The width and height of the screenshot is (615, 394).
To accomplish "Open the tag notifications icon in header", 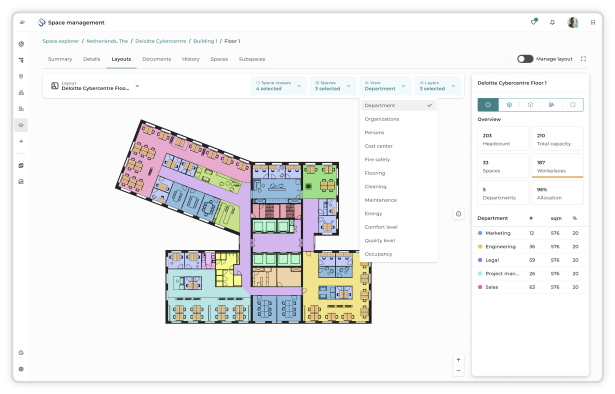I will tap(534, 22).
